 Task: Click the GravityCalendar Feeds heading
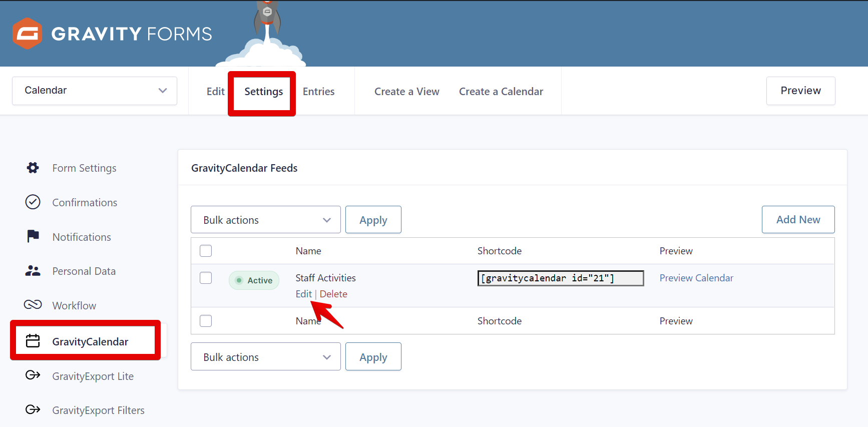tap(244, 168)
